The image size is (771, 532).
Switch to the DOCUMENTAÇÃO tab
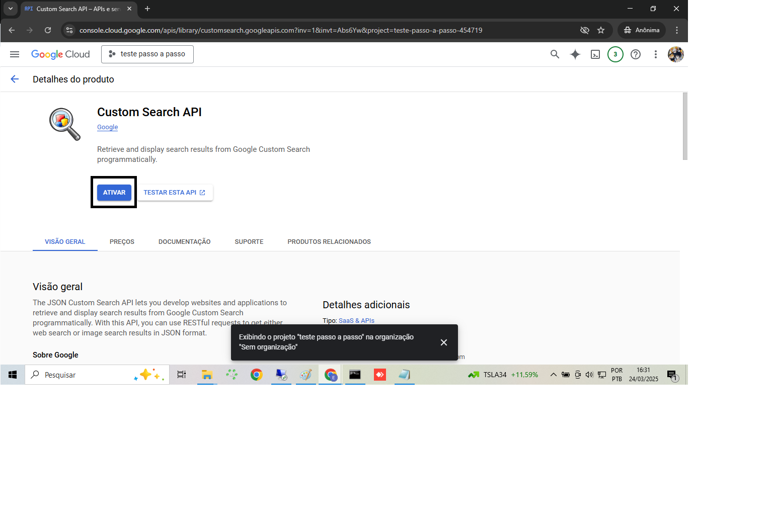(184, 242)
